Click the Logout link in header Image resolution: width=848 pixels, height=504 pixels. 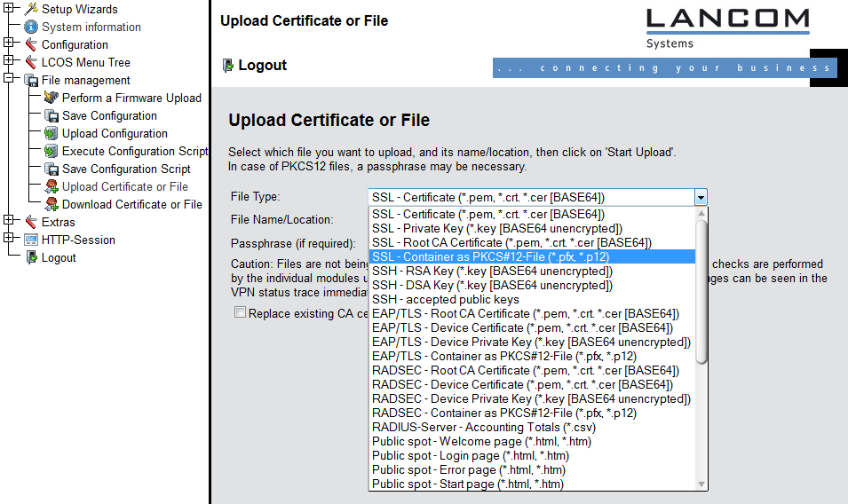pos(262,66)
